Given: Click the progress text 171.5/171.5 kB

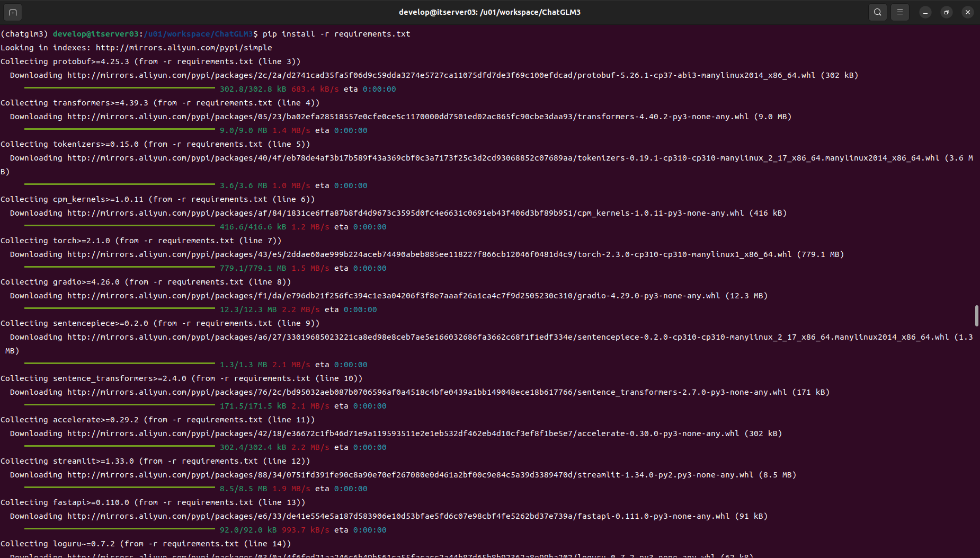Looking at the screenshot, I should pyautogui.click(x=253, y=406).
